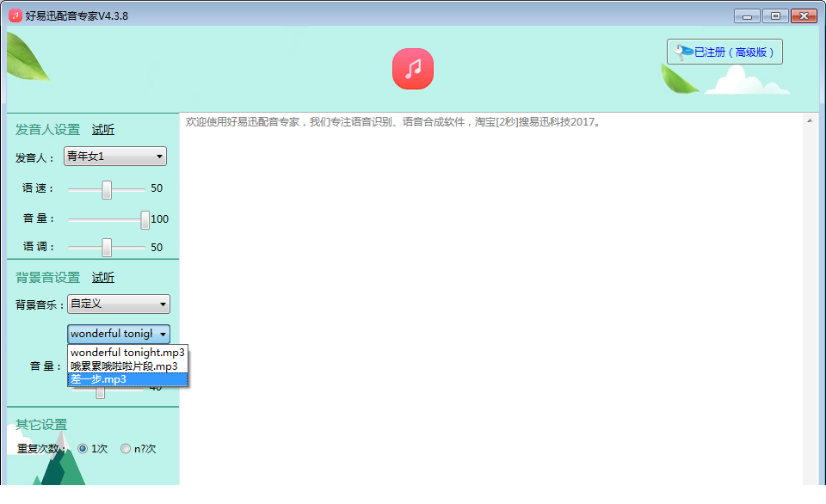Select 差一步.mp3 in the list
The height and width of the screenshot is (504, 826).
[127, 378]
